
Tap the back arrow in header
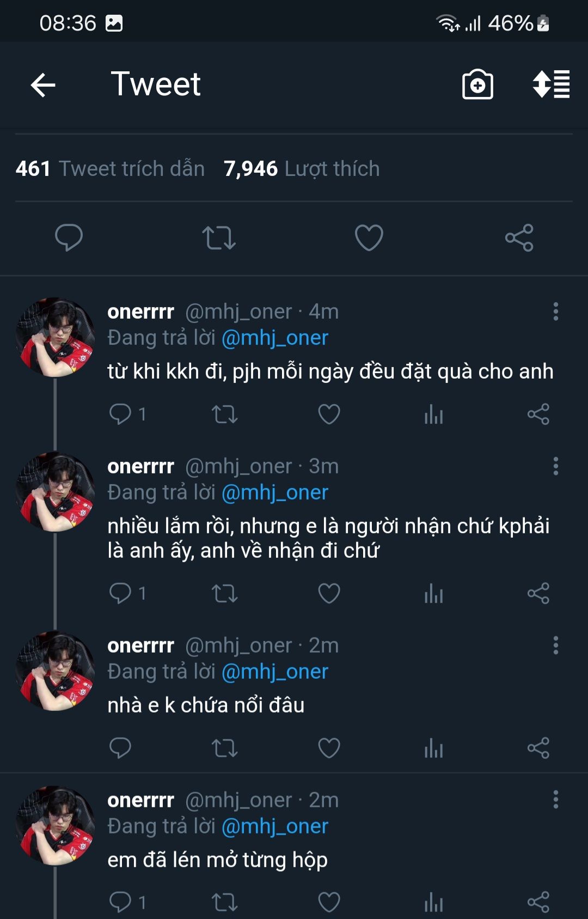(x=44, y=85)
